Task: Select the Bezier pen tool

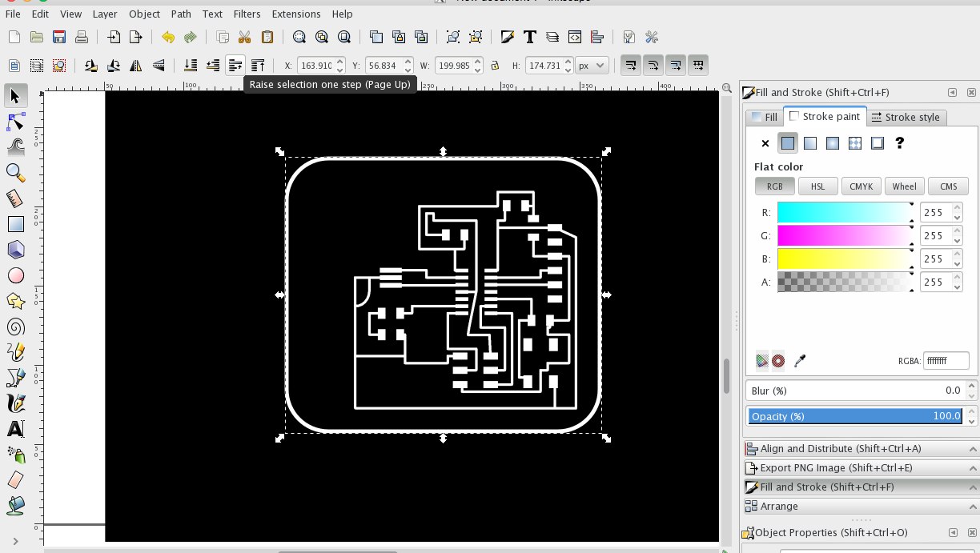Action: 15,378
